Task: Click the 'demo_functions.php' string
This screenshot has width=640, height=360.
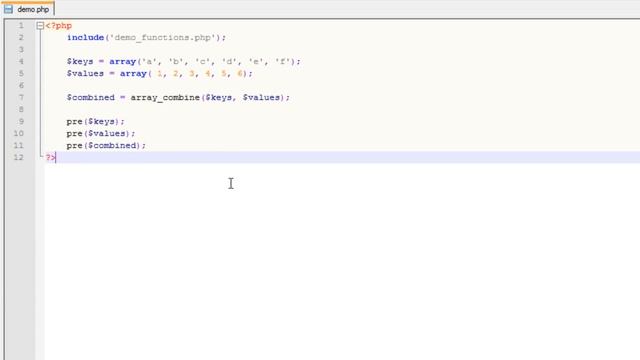Action: [x=163, y=38]
